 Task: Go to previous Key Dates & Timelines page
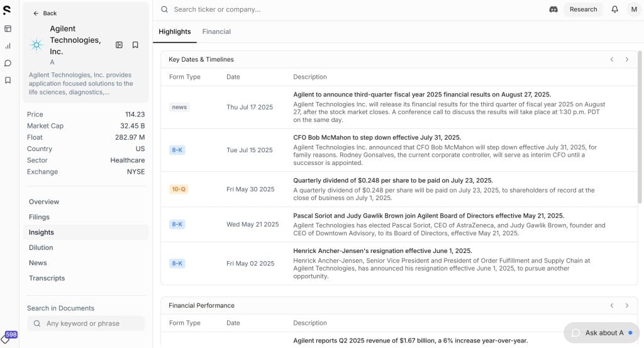pyautogui.click(x=611, y=60)
